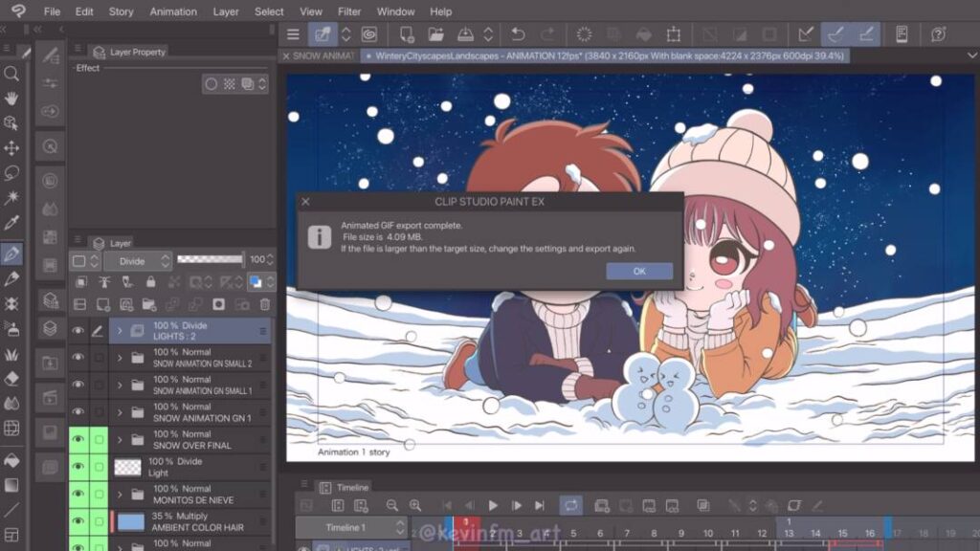980x551 pixels.
Task: Open the Divide blending mode dropdown
Action: [138, 260]
